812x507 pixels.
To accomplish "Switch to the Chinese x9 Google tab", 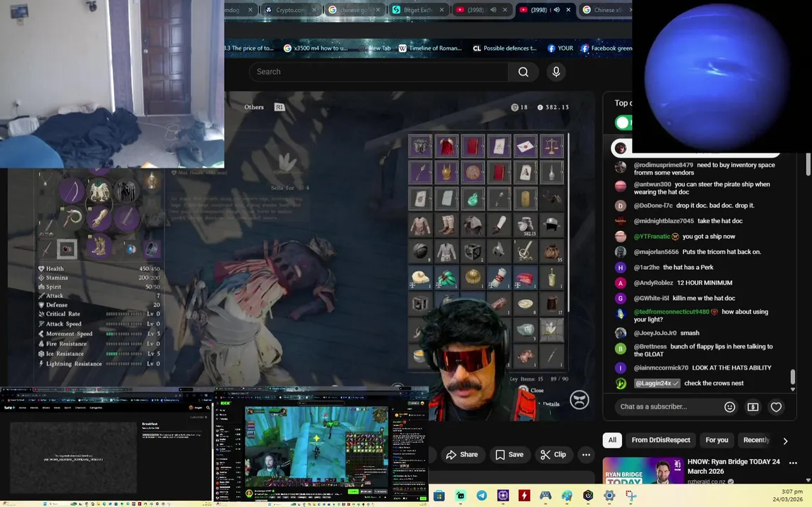I will pos(606,10).
